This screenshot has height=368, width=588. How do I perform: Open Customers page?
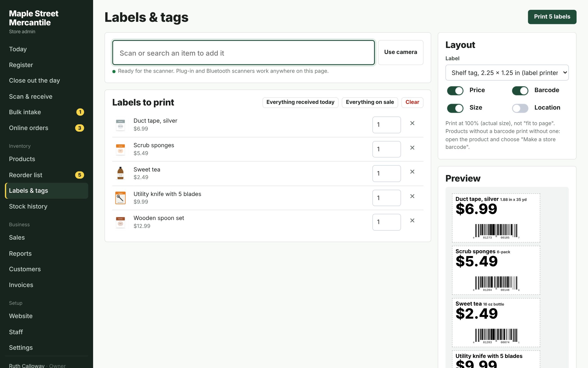(x=46, y=269)
